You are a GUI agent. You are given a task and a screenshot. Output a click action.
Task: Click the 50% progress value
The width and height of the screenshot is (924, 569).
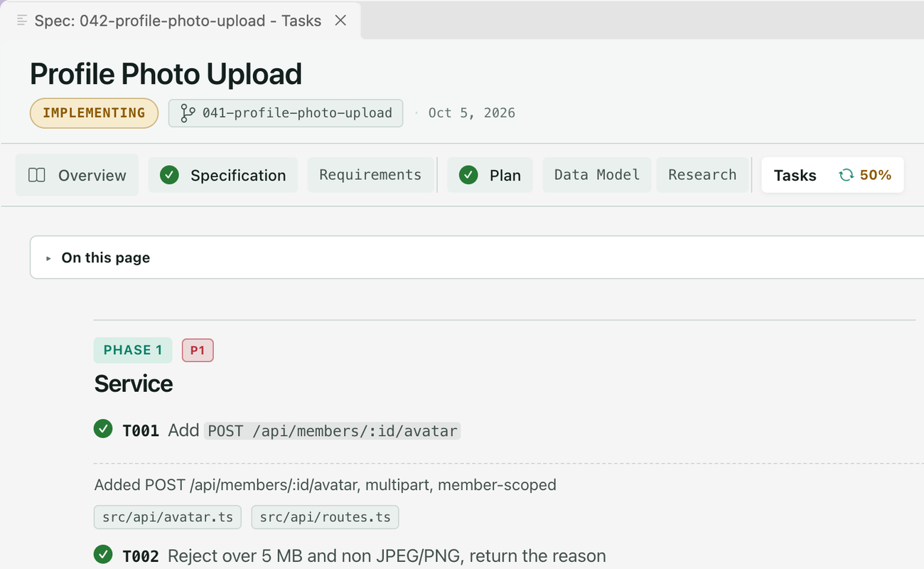876,175
